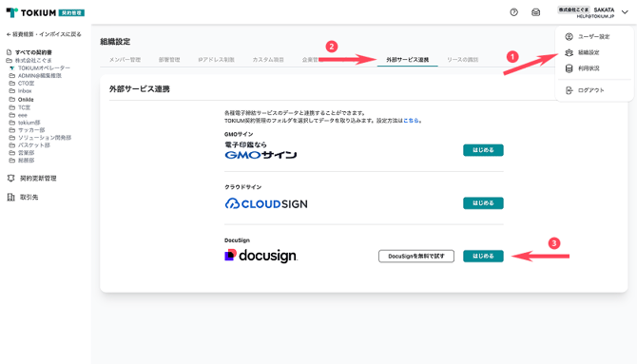Click the building icon beside 取引先
The width and height of the screenshot is (637, 364).
click(x=11, y=198)
